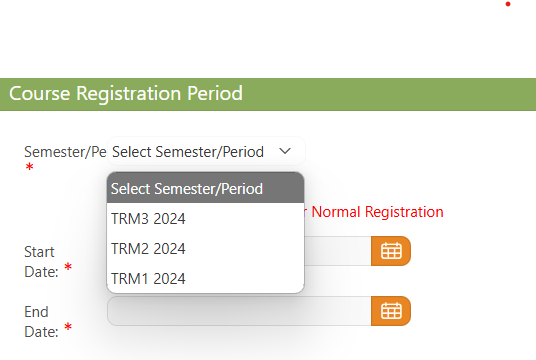Open the End Date calendar picker
The width and height of the screenshot is (536, 360).
click(x=391, y=311)
